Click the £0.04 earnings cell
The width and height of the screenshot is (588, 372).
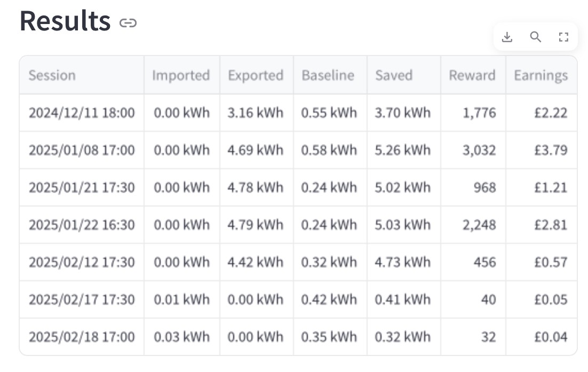(542, 337)
